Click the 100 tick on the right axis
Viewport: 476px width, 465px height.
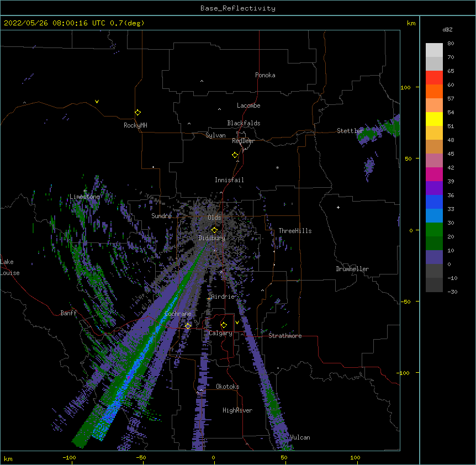click(405, 88)
